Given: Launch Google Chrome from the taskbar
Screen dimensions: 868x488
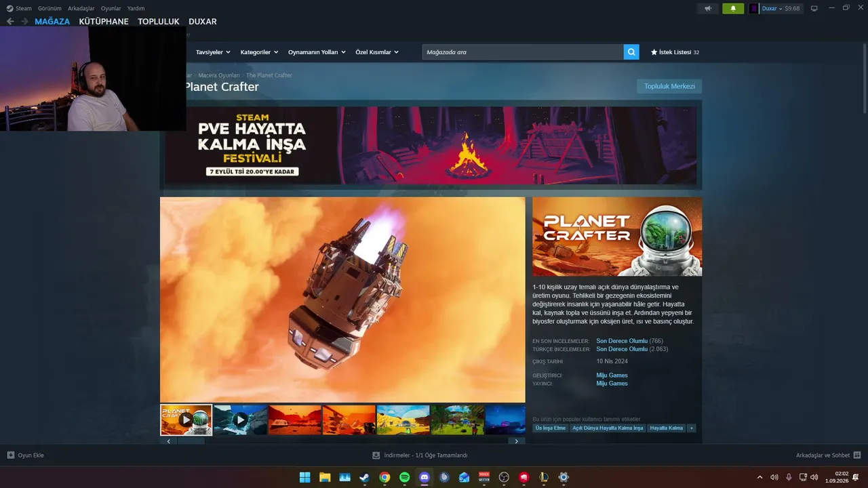Looking at the screenshot, I should 384,477.
